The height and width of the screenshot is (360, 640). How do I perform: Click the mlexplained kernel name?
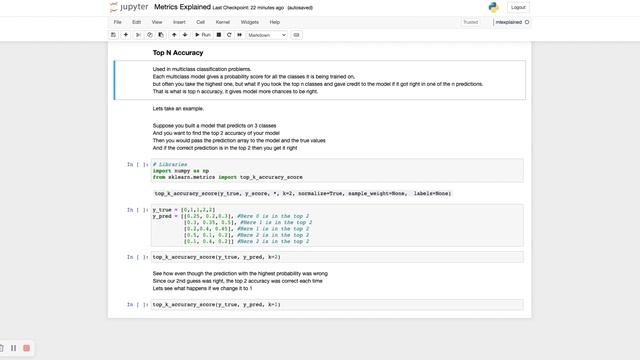(509, 22)
